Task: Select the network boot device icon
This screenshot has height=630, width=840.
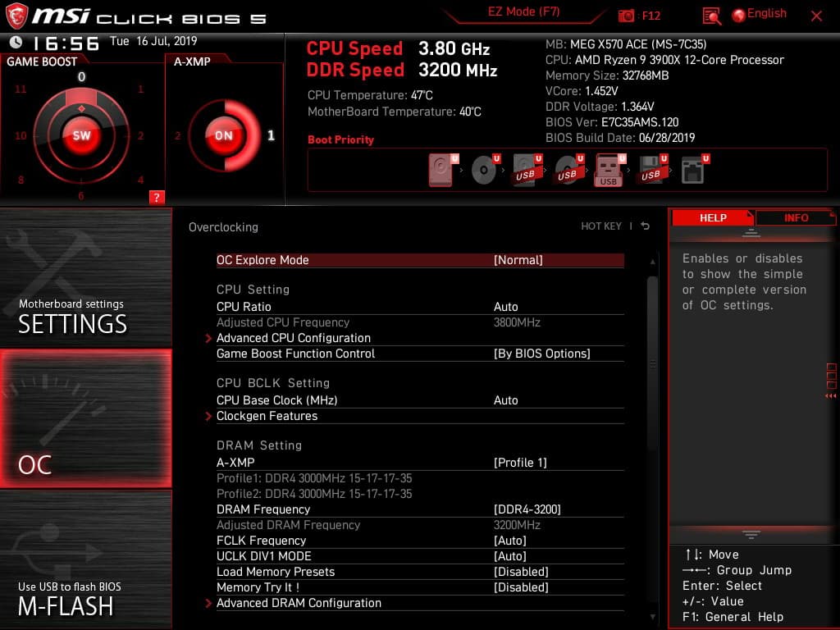Action: (694, 170)
